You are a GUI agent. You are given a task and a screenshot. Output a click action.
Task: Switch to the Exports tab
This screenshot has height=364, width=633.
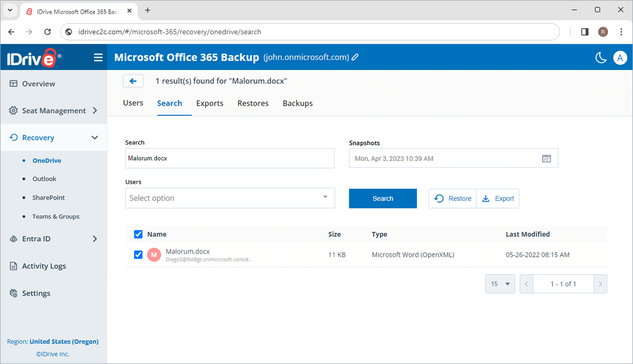click(x=210, y=103)
